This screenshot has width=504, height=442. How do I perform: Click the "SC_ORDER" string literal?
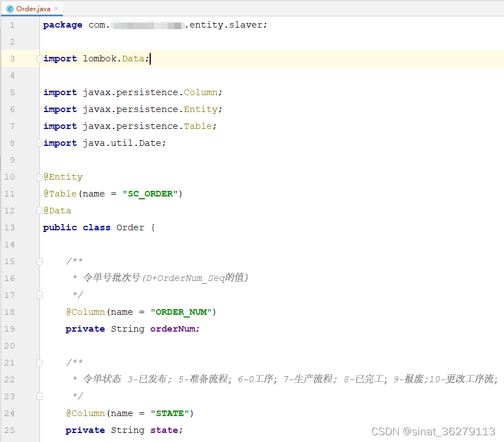(x=150, y=193)
